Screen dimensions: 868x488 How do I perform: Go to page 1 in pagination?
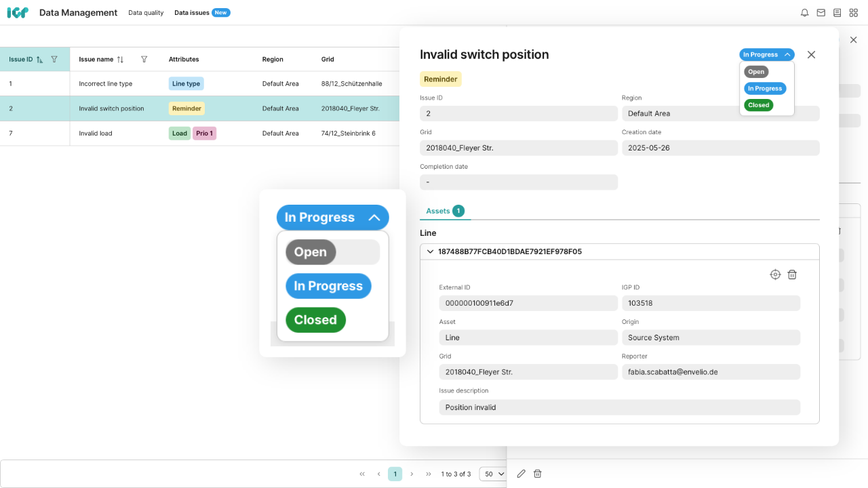point(395,474)
